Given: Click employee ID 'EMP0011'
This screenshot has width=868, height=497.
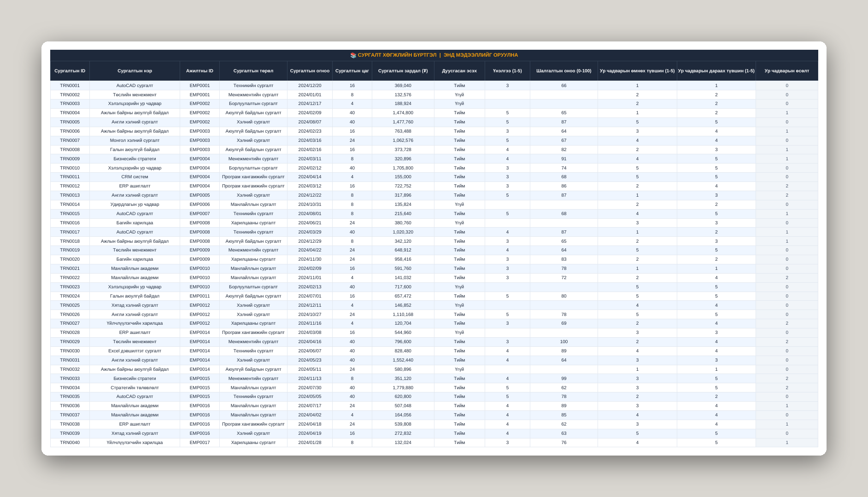Looking at the screenshot, I should [199, 296].
